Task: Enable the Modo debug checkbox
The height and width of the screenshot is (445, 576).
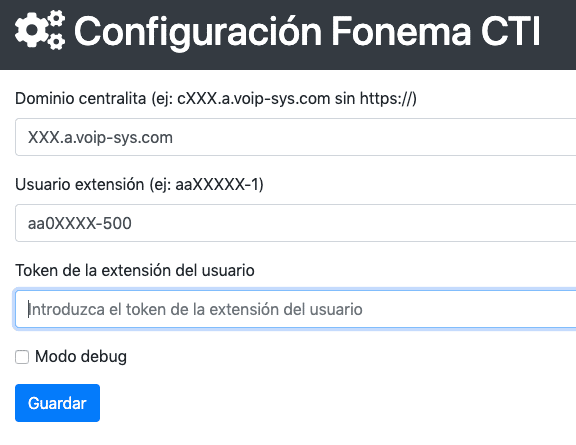Action: (22, 357)
